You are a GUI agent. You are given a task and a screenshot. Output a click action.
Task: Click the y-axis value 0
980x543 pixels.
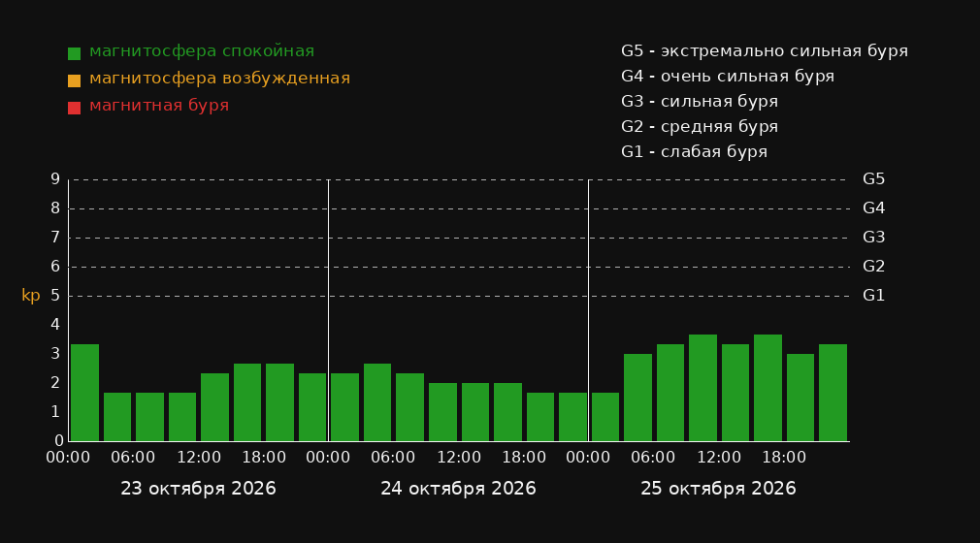(59, 441)
